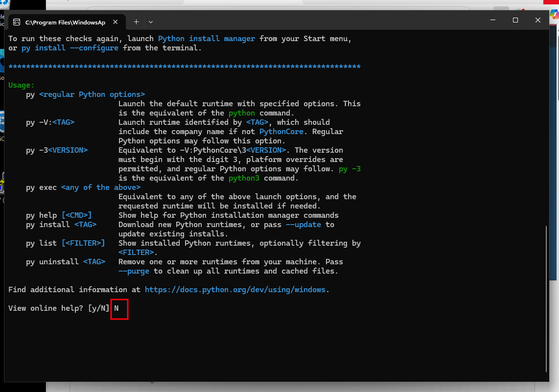
Task: Click the "--update" option text
Action: pyautogui.click(x=303, y=225)
